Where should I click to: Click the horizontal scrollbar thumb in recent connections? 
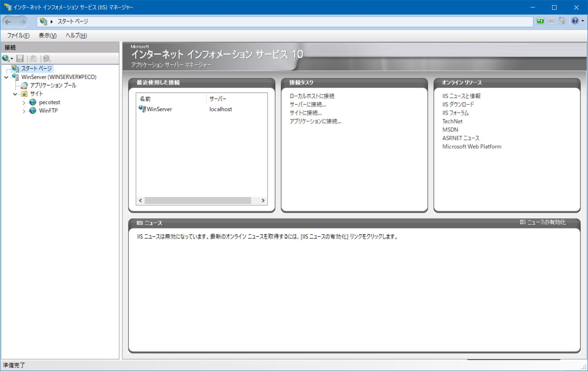[x=198, y=200]
